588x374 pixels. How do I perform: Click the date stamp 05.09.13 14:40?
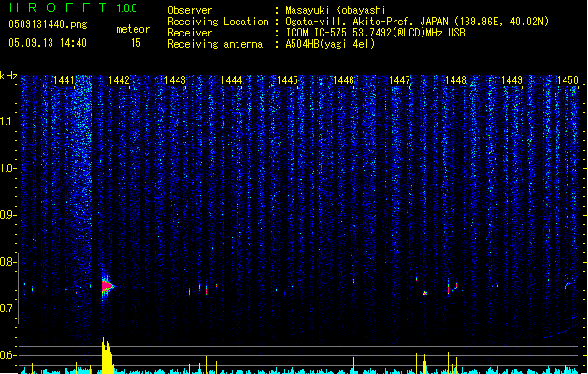click(48, 43)
